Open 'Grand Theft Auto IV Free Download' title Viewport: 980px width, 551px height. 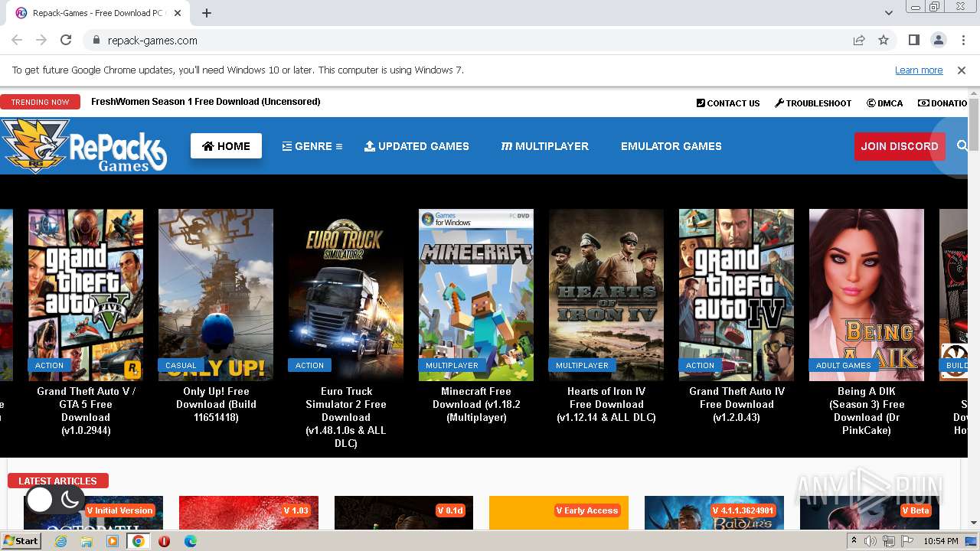click(x=737, y=404)
